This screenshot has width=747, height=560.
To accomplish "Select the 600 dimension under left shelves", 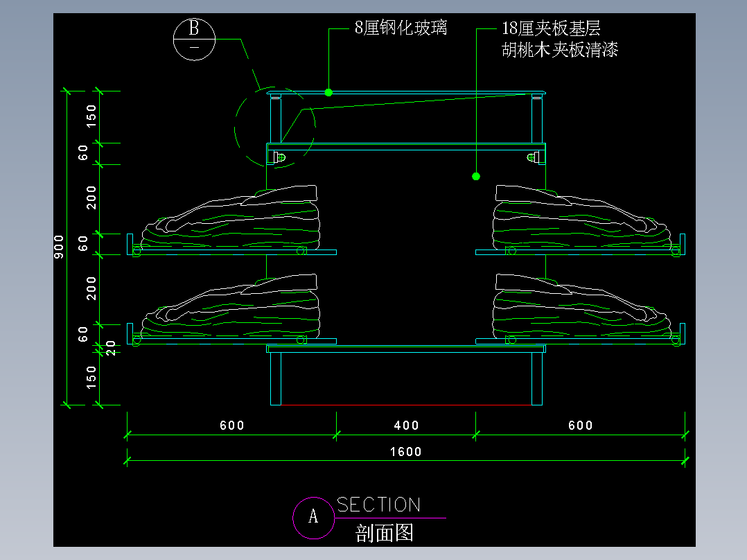I will pos(232,426).
